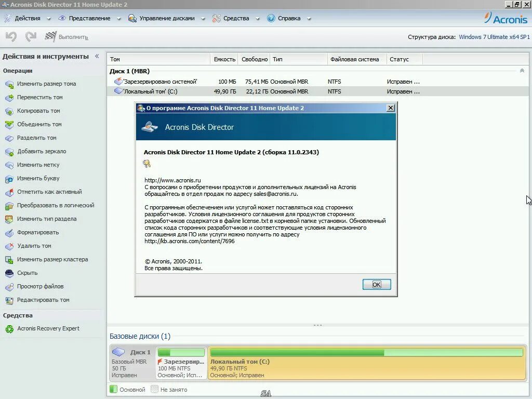Screen dimensions: 532x399
Task: Click the Acronis logo at top right
Action: coord(506,18)
